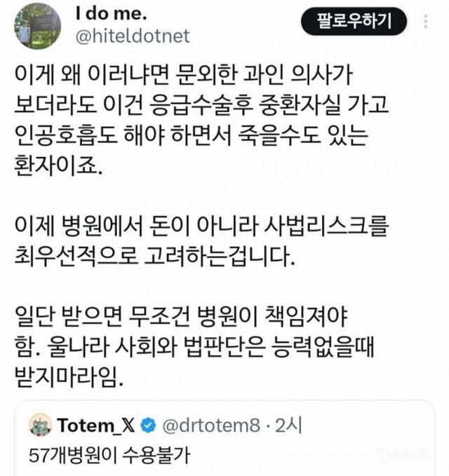Click the Totem_X display name
The height and width of the screenshot is (476, 449).
[96, 425]
